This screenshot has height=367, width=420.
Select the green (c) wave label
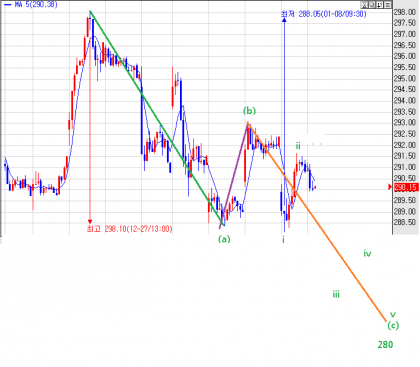point(393,325)
